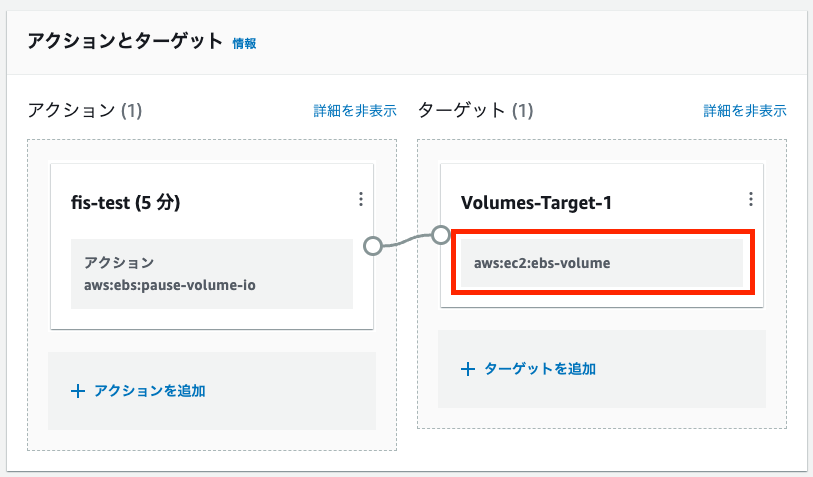Click the connector line between action and target
This screenshot has width=813, height=477.
pos(407,241)
